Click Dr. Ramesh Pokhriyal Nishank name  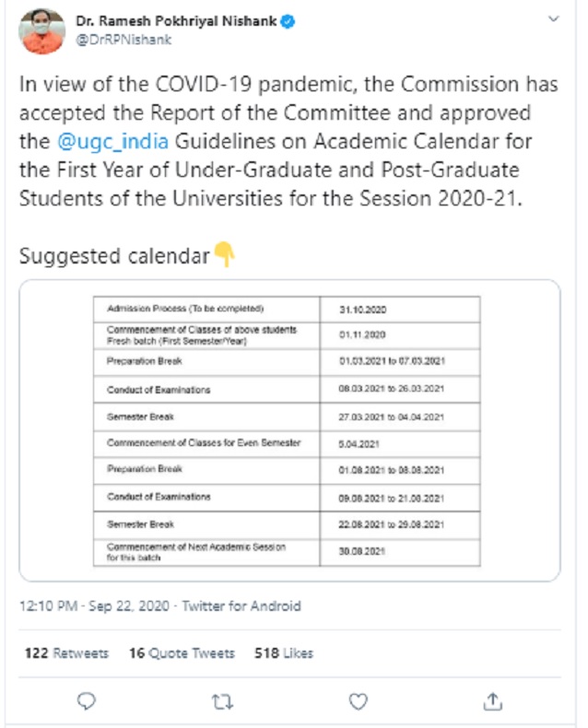click(x=176, y=21)
